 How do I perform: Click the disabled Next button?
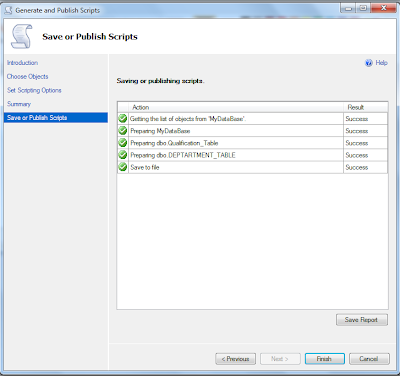(280, 359)
